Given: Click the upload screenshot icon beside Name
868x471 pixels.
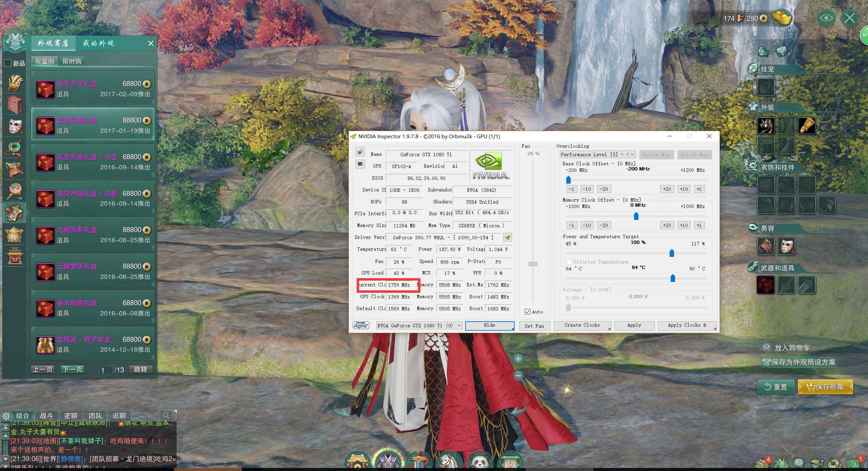Looking at the screenshot, I should click(x=360, y=152).
